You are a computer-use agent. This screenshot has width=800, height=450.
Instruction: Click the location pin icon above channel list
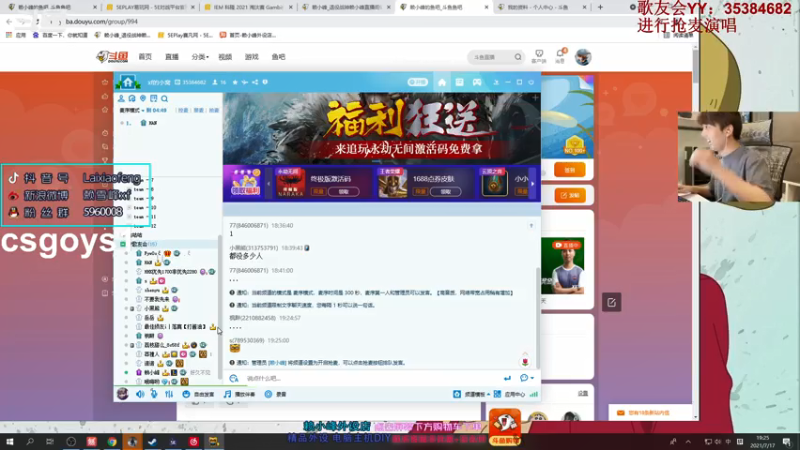click(x=143, y=98)
